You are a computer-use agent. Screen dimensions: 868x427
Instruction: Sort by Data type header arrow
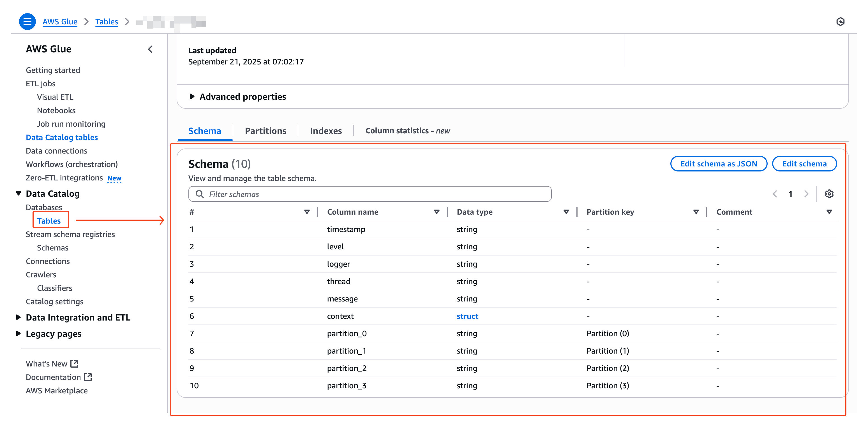coord(566,212)
